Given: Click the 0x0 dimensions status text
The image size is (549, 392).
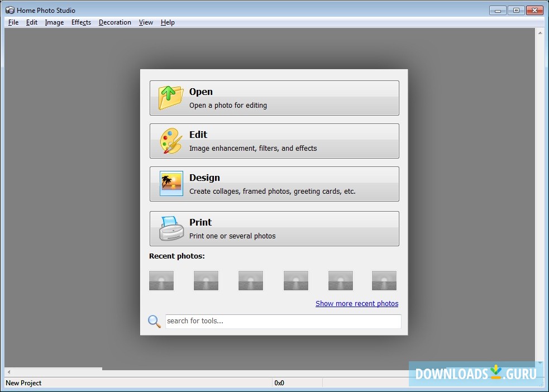Looking at the screenshot, I should pos(279,383).
